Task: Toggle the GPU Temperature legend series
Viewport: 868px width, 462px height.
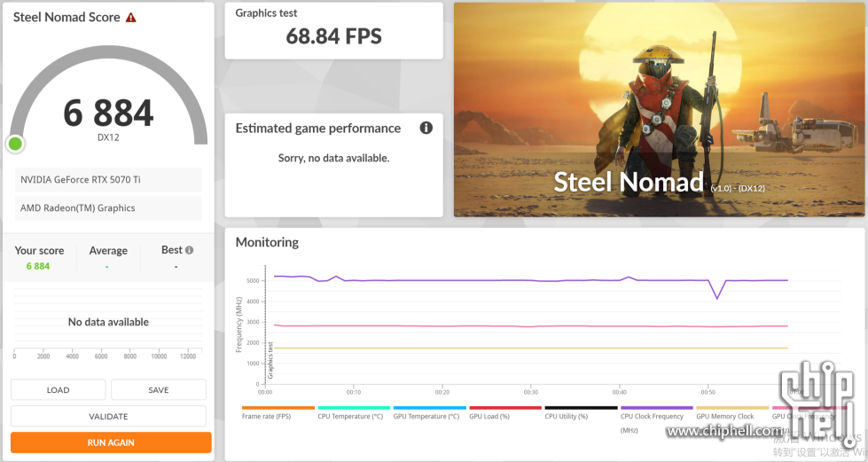Action: tap(426, 416)
